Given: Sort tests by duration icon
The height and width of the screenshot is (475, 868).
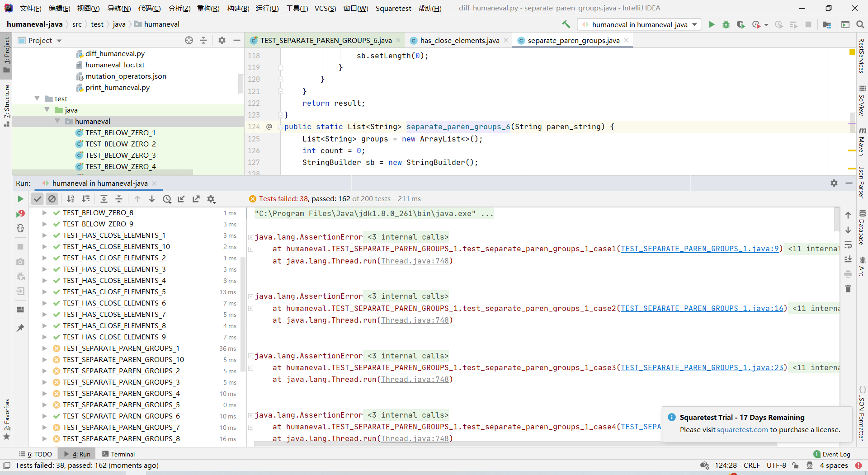Looking at the screenshot, I should 85,199.
